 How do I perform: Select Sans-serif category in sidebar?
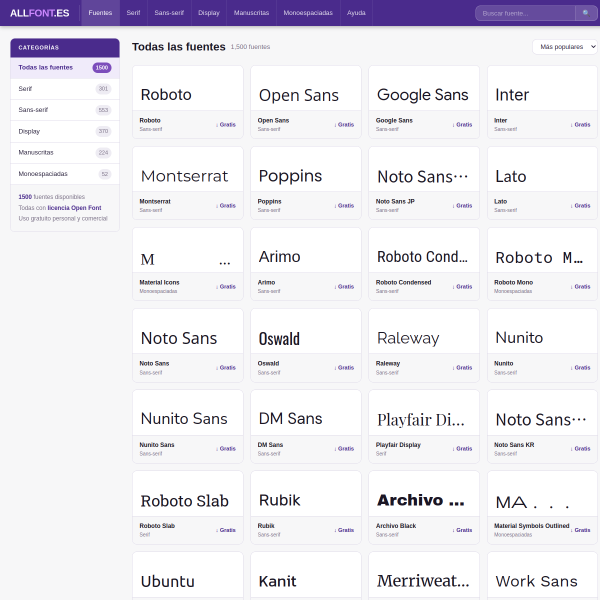65,110
